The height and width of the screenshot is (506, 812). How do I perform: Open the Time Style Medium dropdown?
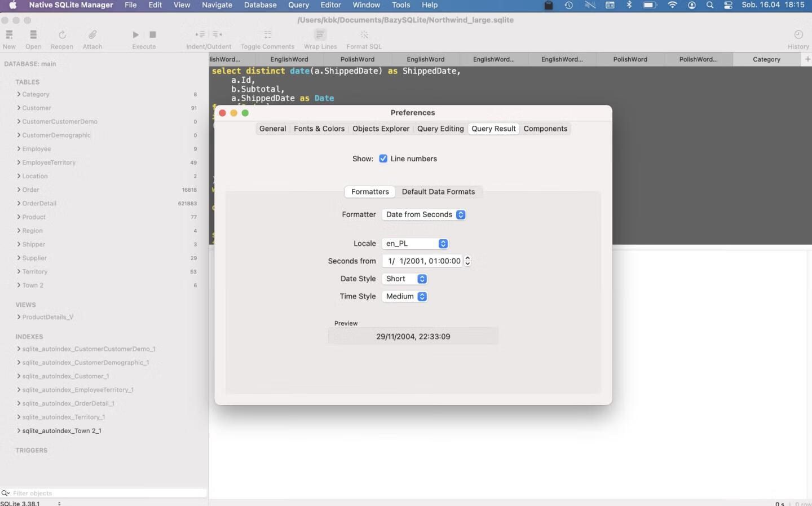click(404, 297)
